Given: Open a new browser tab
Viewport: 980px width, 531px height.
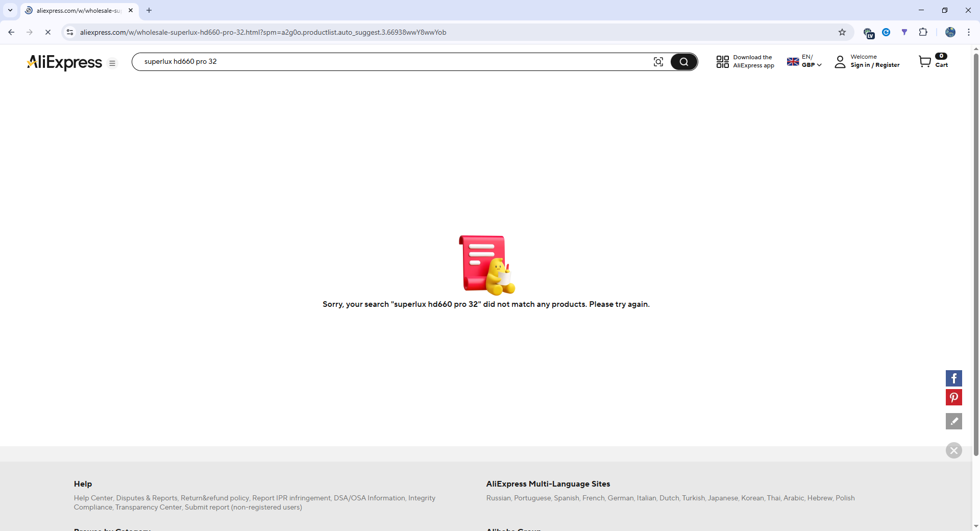Looking at the screenshot, I should click(x=149, y=10).
